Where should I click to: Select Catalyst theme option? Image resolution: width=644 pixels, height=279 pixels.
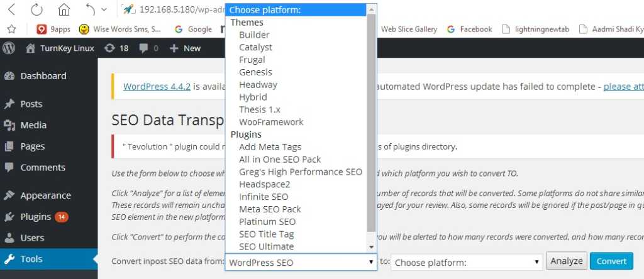coord(296,47)
